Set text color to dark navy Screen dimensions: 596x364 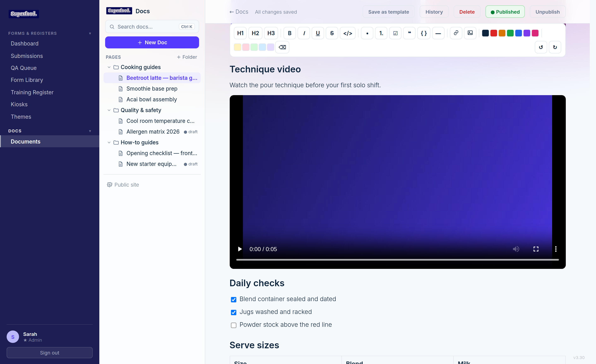[x=485, y=33]
